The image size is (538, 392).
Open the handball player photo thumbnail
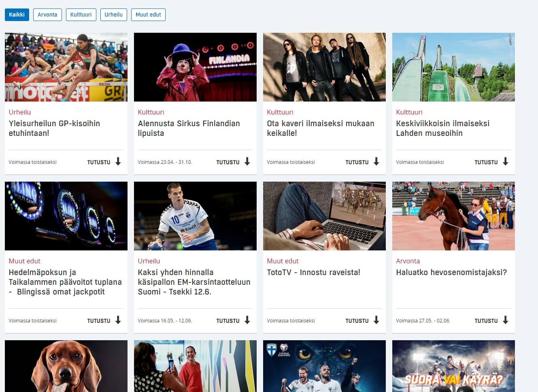[x=195, y=216]
